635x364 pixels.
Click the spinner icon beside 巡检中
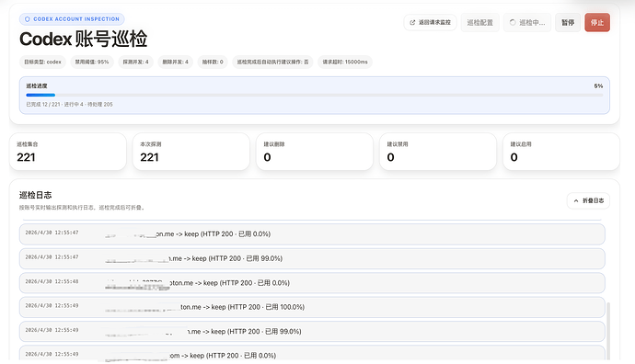click(x=513, y=23)
